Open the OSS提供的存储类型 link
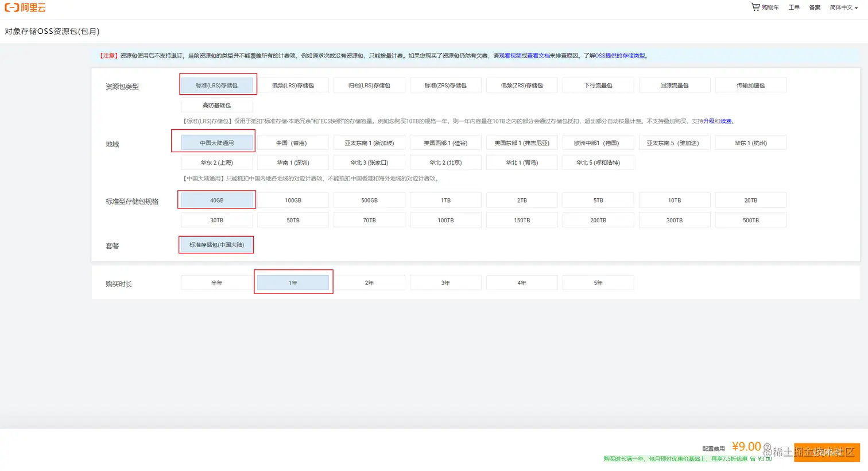The width and height of the screenshot is (868, 471). (620, 56)
